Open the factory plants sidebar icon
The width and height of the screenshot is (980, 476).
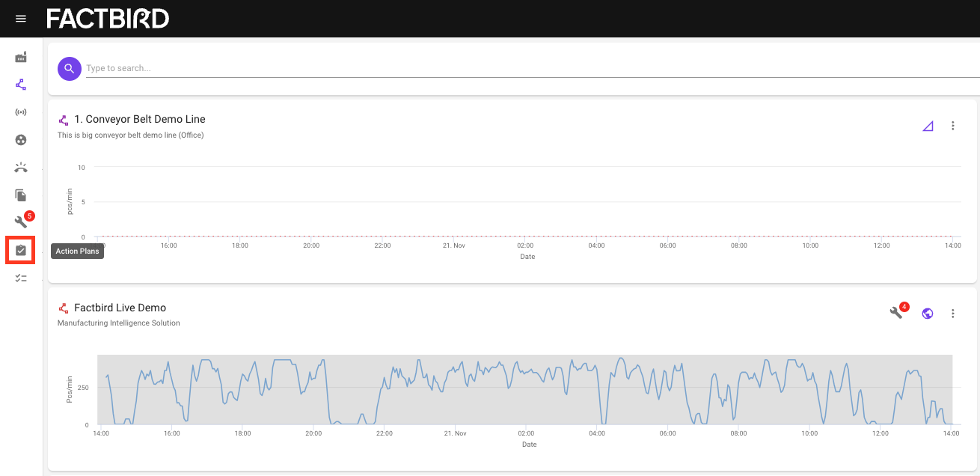(21, 58)
